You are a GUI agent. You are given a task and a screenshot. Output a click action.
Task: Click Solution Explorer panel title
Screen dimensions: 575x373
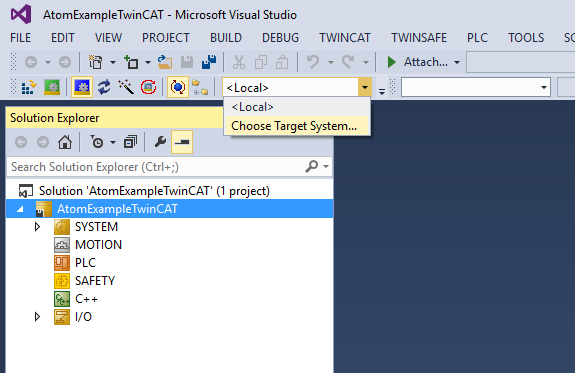pos(55,118)
